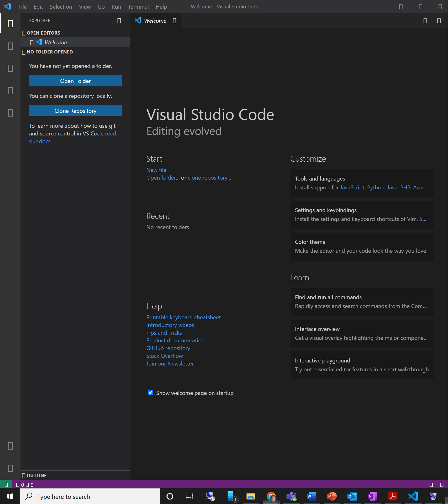Open the Run menu

[116, 7]
